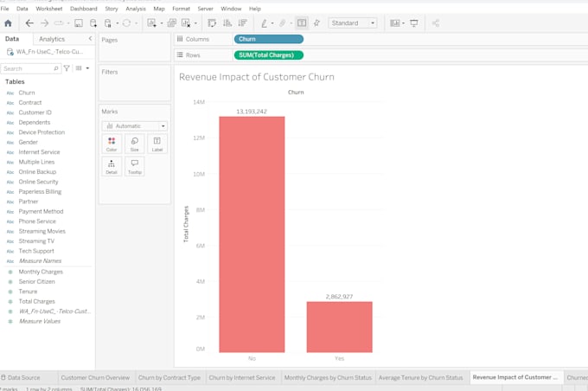Image resolution: width=588 pixels, height=391 pixels.
Task: Select the Total Charges measure field
Action: (36, 301)
